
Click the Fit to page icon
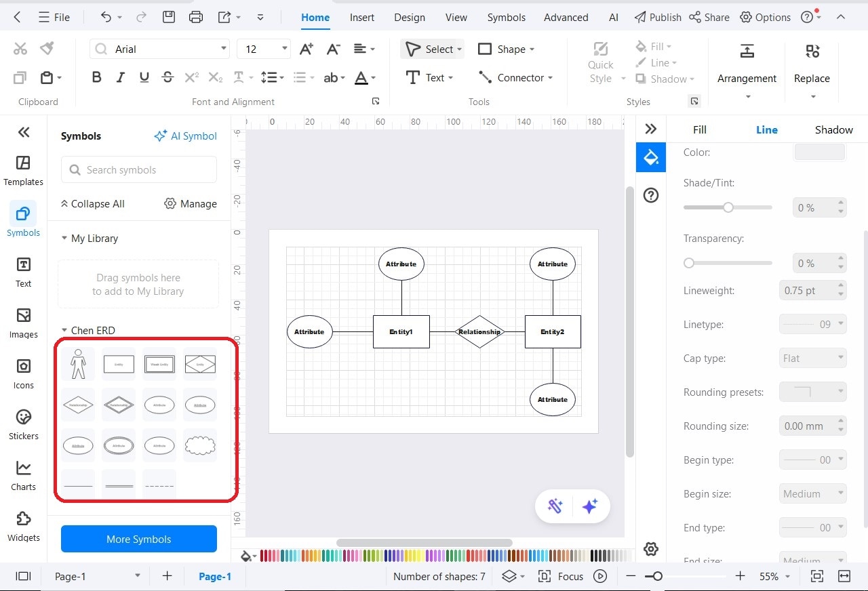817,576
